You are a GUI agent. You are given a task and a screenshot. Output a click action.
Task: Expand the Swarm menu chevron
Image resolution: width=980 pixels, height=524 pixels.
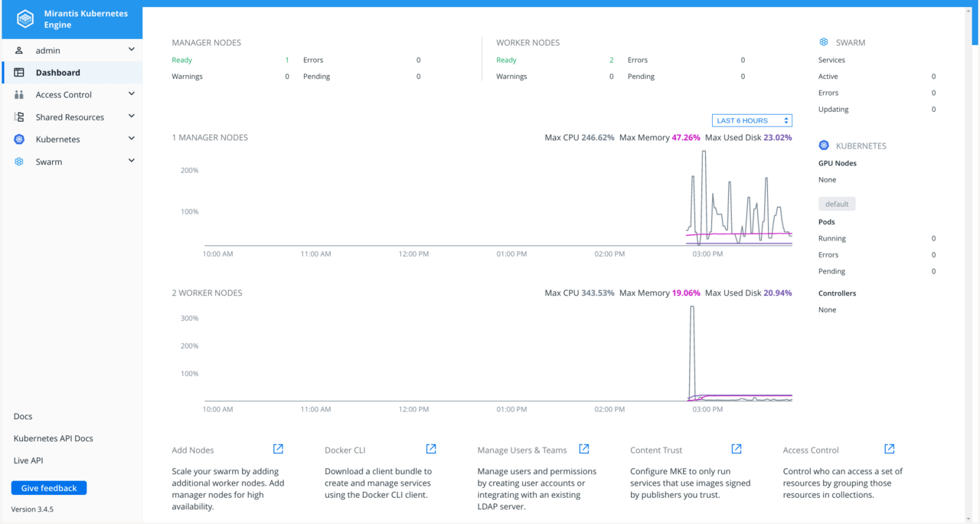[132, 161]
